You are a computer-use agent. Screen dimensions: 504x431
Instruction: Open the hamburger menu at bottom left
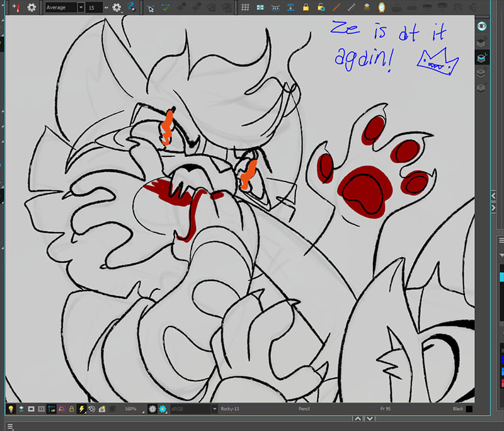10,427
